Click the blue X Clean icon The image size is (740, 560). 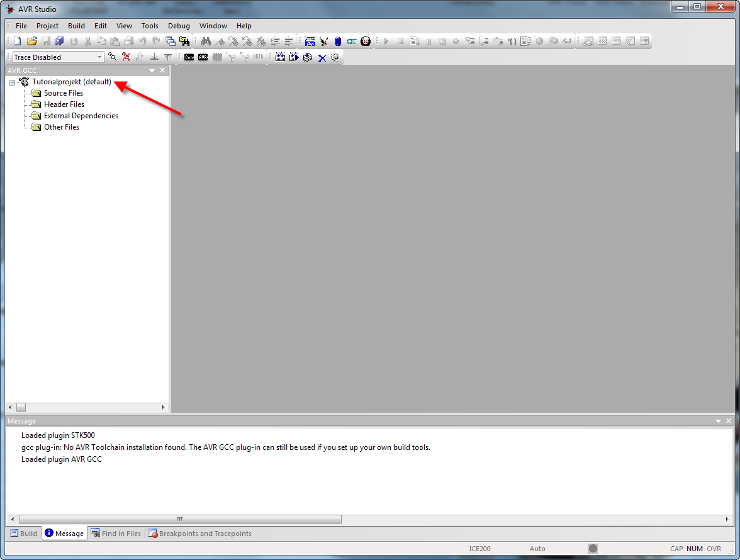coord(322,57)
